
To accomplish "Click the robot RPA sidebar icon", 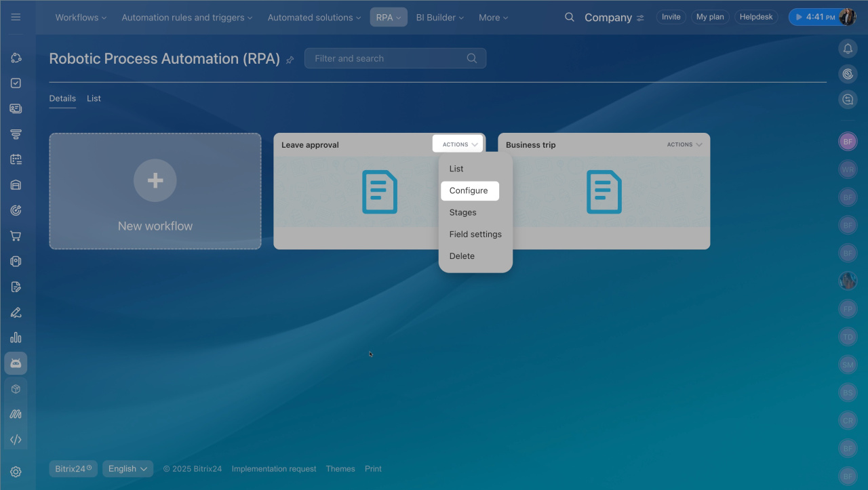I will (x=16, y=363).
